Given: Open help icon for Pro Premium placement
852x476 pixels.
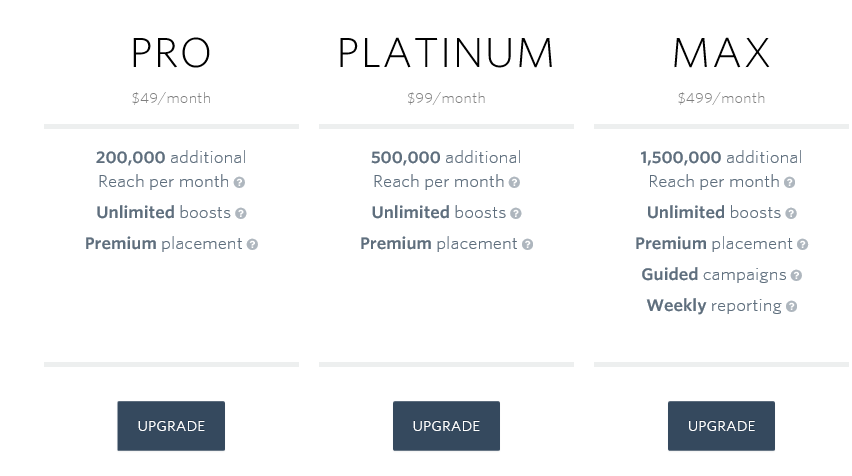Looking at the screenshot, I should tap(252, 245).
